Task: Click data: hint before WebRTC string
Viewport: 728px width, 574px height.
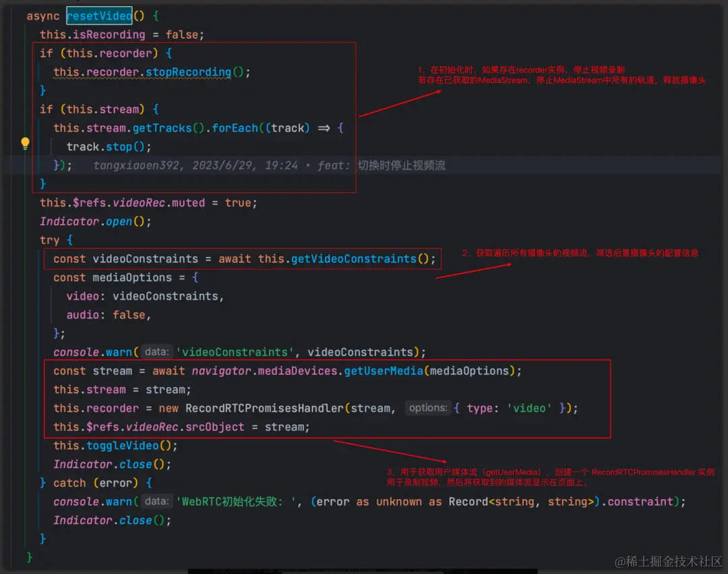Action: coord(157,502)
